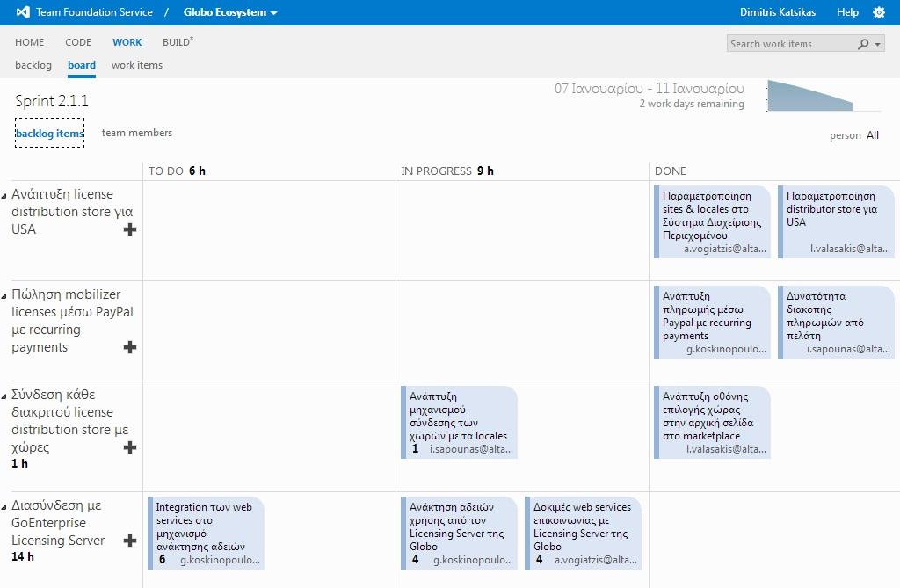
Task: Group board by team members
Action: click(x=136, y=133)
